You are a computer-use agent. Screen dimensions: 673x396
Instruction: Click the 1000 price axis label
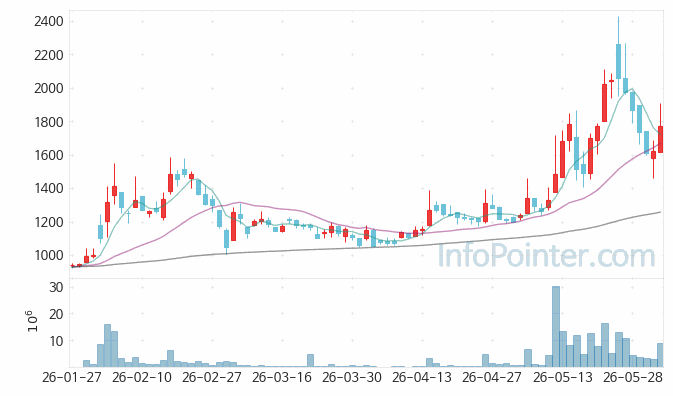(x=49, y=255)
